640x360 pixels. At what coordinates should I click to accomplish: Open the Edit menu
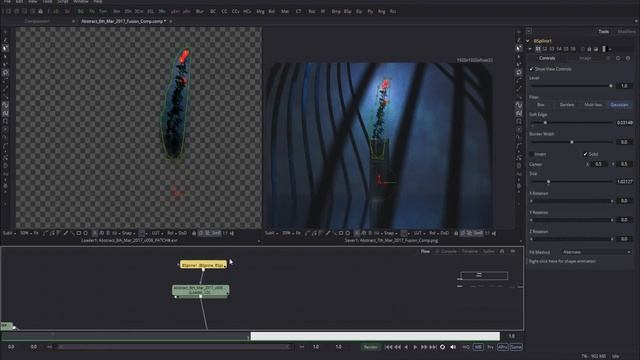click(19, 2)
